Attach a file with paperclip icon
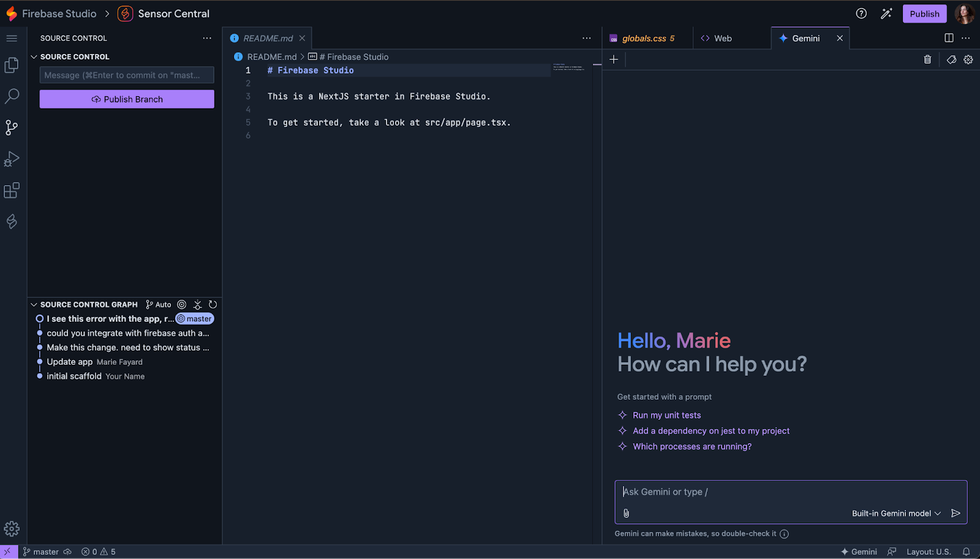Screen dimensions: 980x559 coord(626,513)
